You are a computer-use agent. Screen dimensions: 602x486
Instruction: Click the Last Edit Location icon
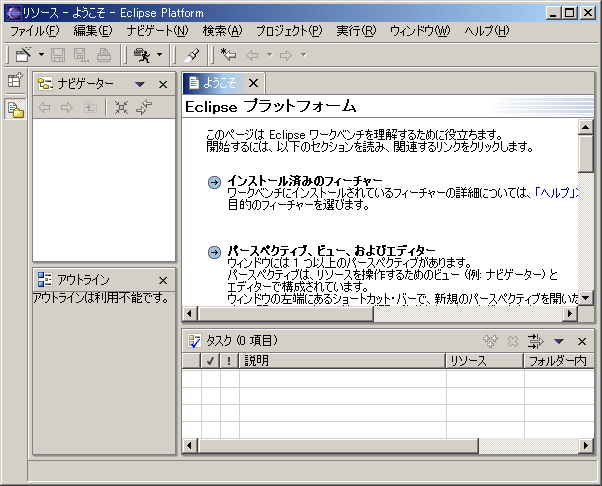[x=229, y=55]
